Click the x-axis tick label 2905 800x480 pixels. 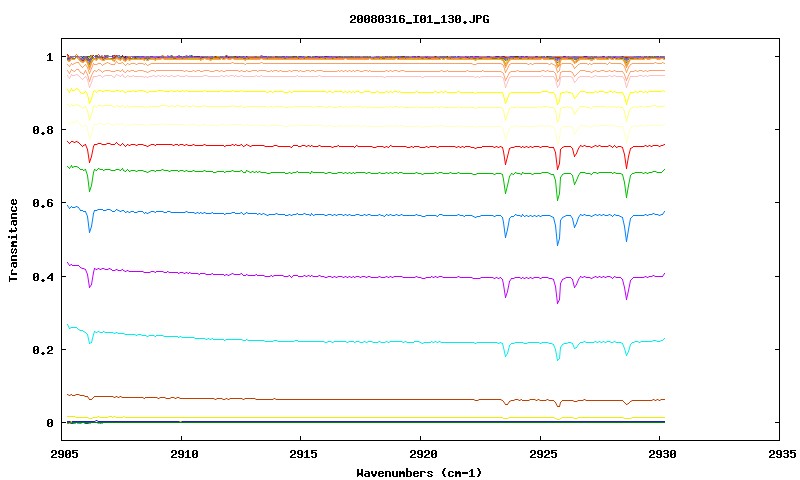[65, 454]
